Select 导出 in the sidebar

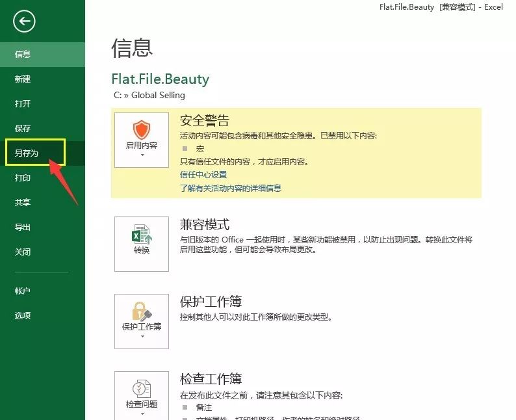pyautogui.click(x=42, y=227)
